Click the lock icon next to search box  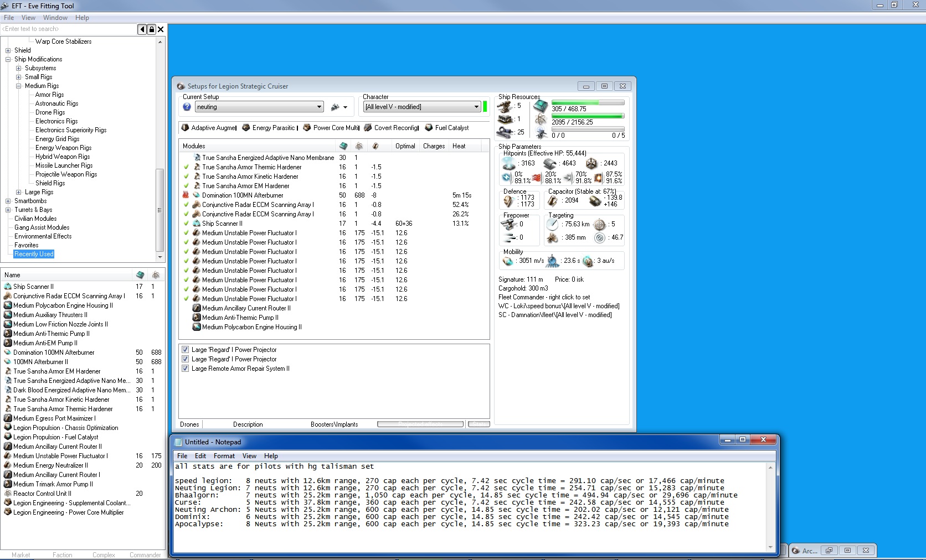152,29
